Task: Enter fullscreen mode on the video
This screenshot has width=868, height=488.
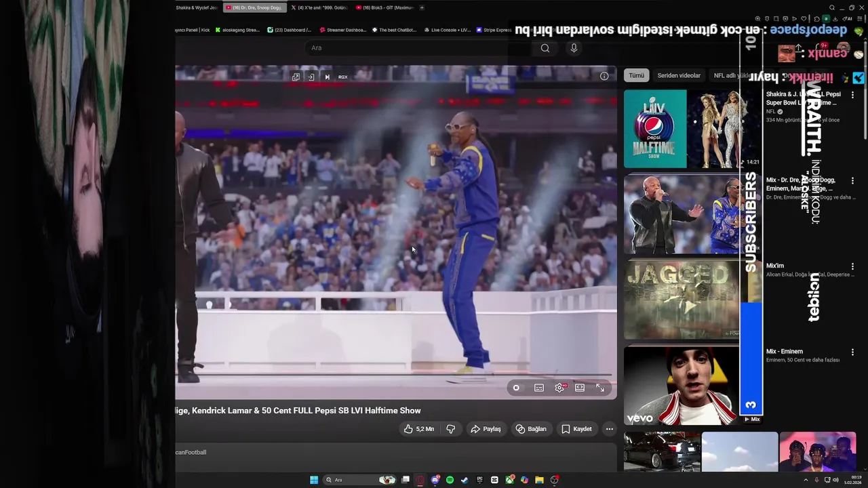Action: pos(600,388)
